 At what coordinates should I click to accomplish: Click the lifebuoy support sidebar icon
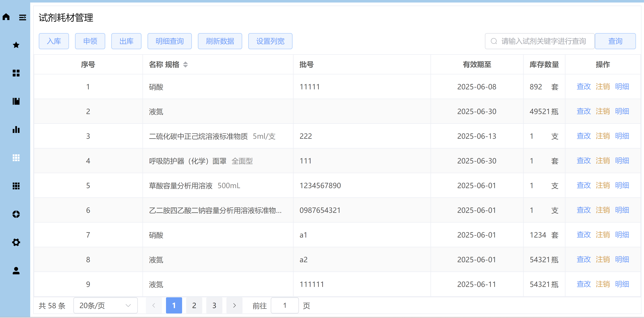click(x=16, y=214)
